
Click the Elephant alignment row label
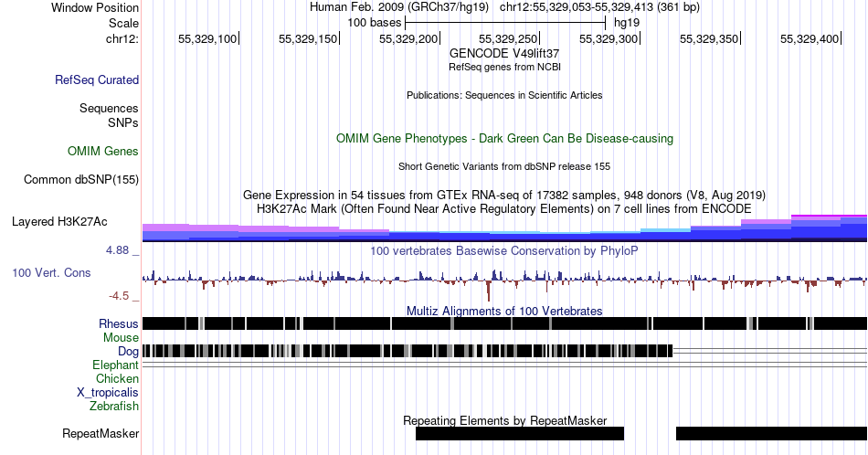[115, 365]
